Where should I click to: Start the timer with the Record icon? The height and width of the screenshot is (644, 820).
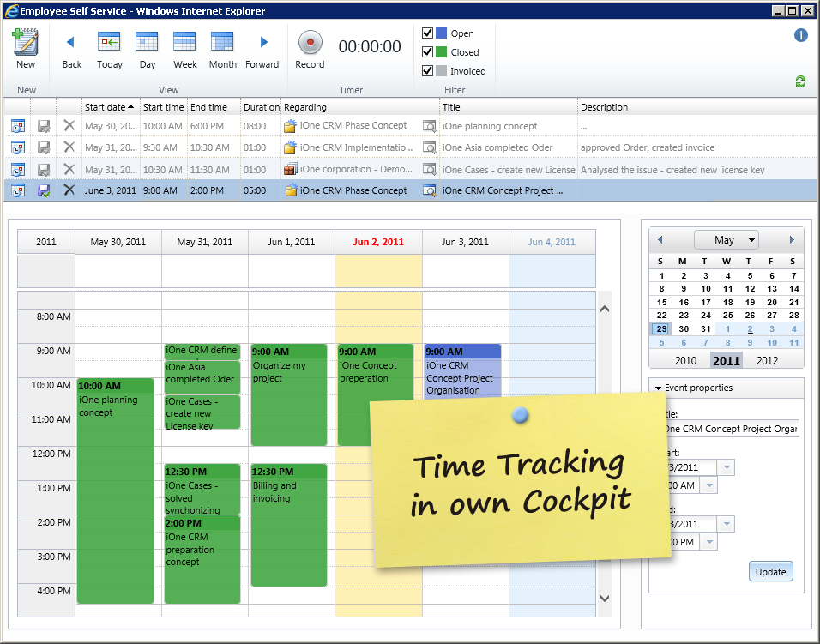[309, 42]
